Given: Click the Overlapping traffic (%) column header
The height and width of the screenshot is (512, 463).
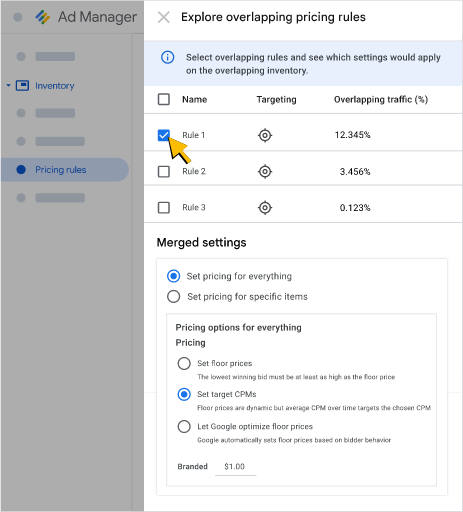Looking at the screenshot, I should [381, 99].
